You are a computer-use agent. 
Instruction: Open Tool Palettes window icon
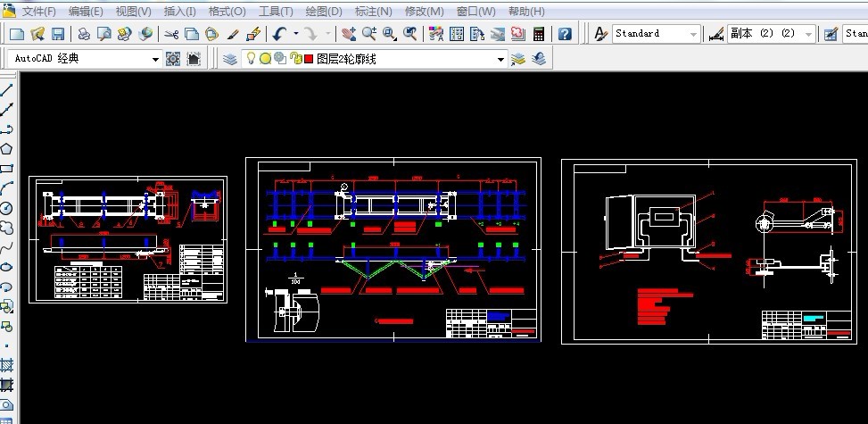(477, 34)
